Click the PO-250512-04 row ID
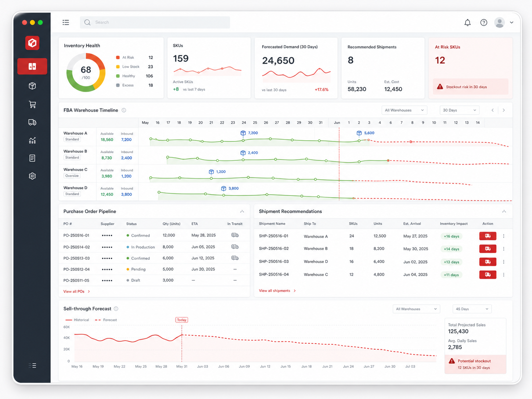Viewport: 532px width, 399px height. click(76, 269)
